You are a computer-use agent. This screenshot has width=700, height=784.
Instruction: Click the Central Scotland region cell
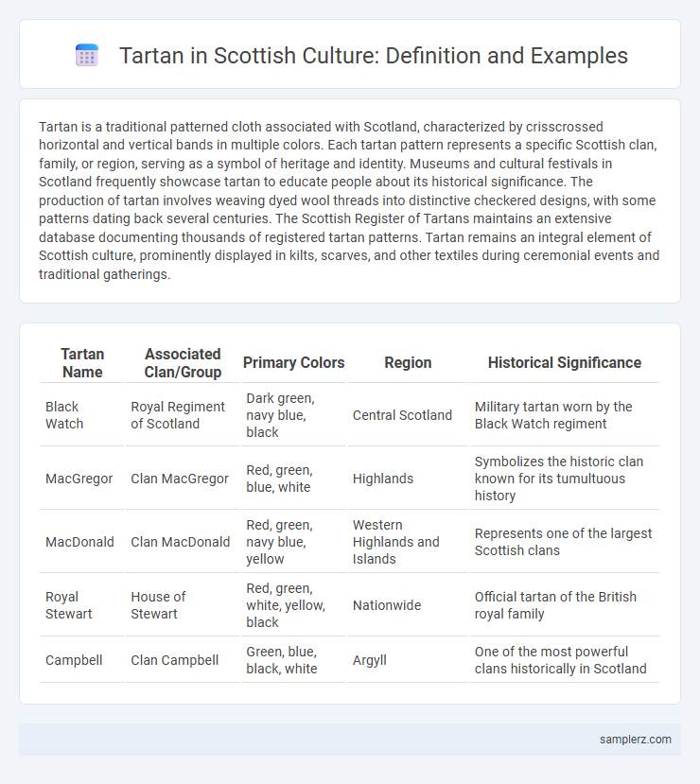point(408,415)
